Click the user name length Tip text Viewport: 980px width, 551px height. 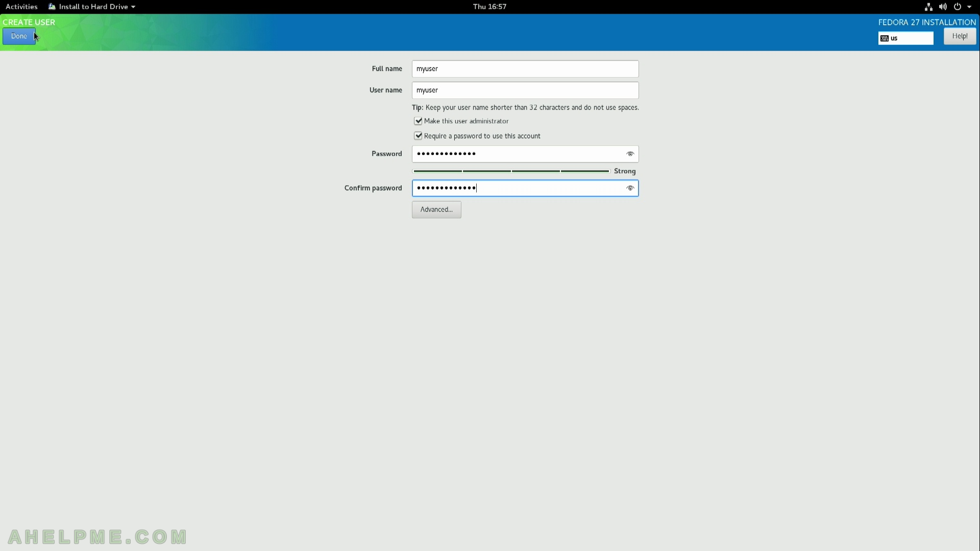525,108
